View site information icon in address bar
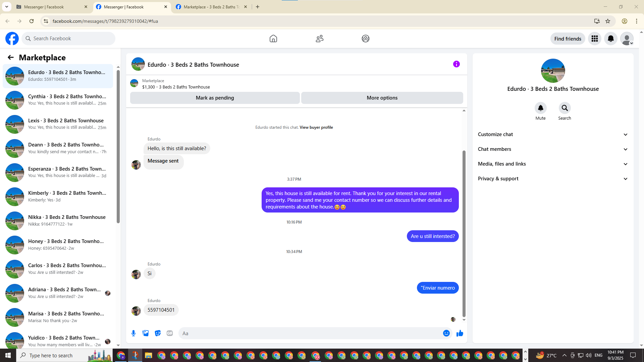The width and height of the screenshot is (644, 362). 46,21
